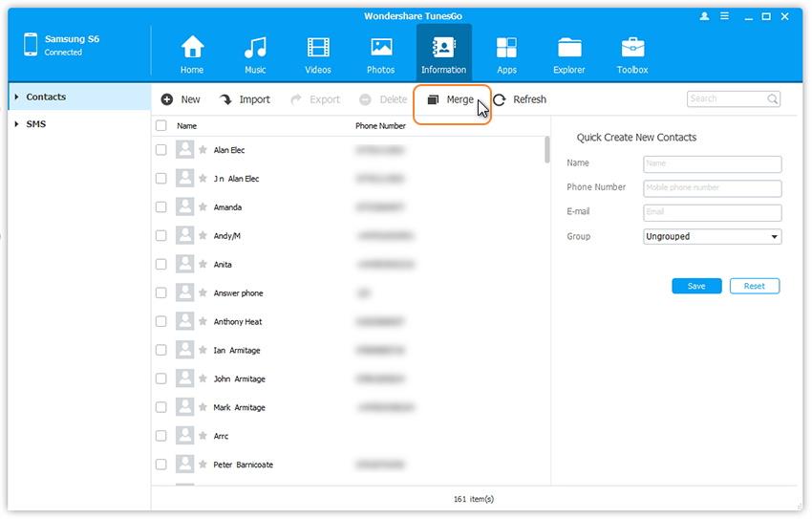
Task: Click the search magnifier icon
Action: point(772,98)
